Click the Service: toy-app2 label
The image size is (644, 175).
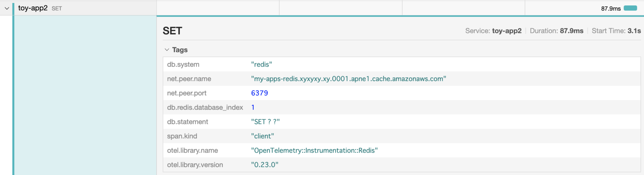pyautogui.click(x=493, y=31)
